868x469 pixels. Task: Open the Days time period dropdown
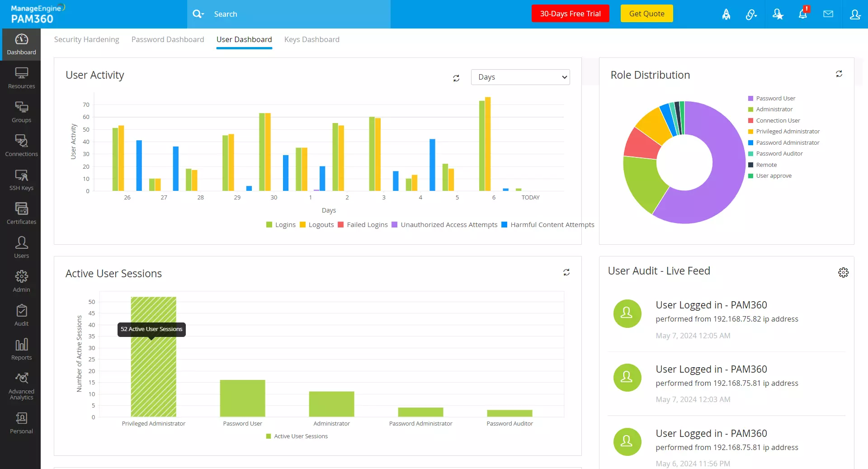(520, 77)
